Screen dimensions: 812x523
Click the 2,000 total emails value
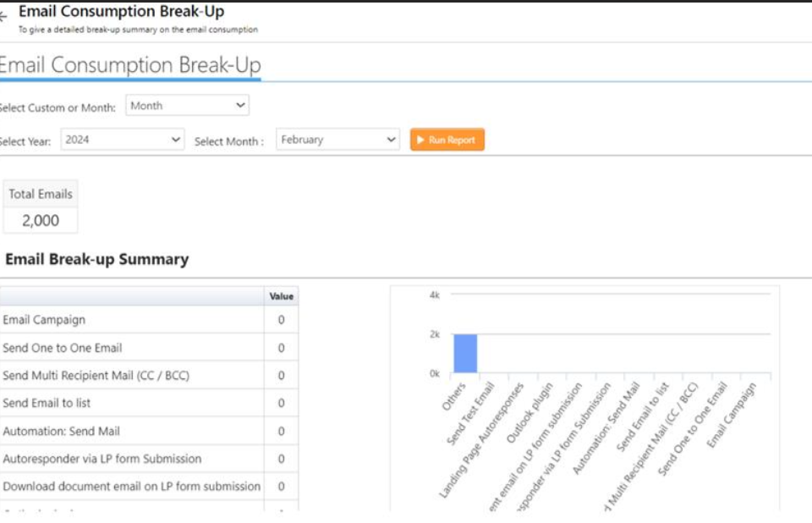(x=41, y=221)
